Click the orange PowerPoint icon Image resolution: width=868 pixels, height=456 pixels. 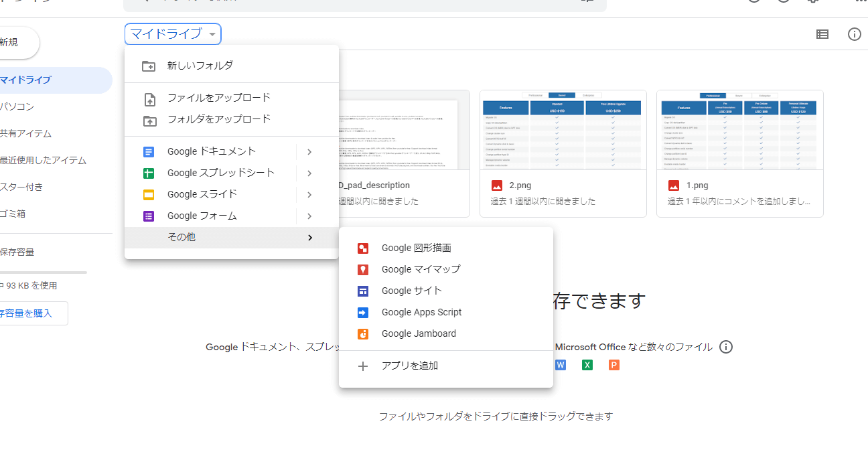[x=614, y=365]
